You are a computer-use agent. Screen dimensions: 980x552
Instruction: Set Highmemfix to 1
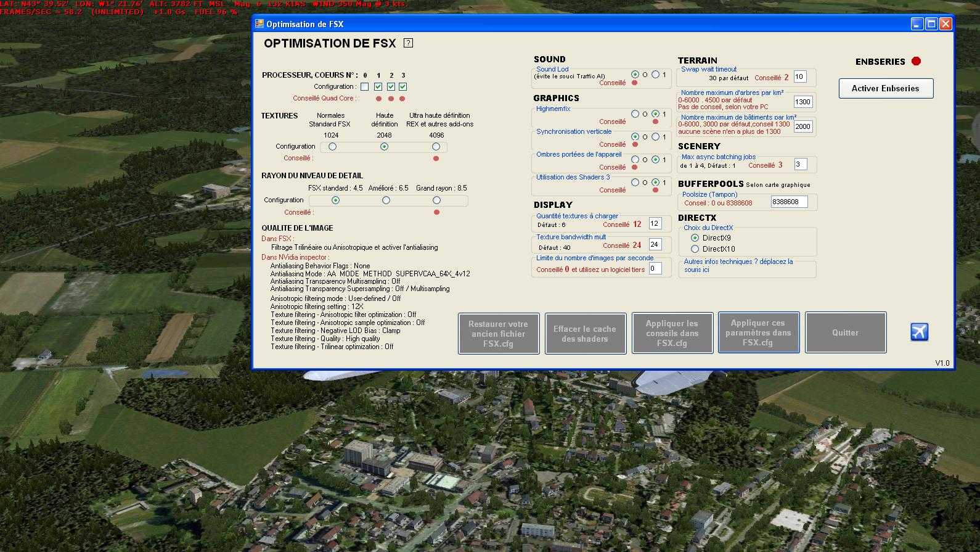click(x=655, y=114)
